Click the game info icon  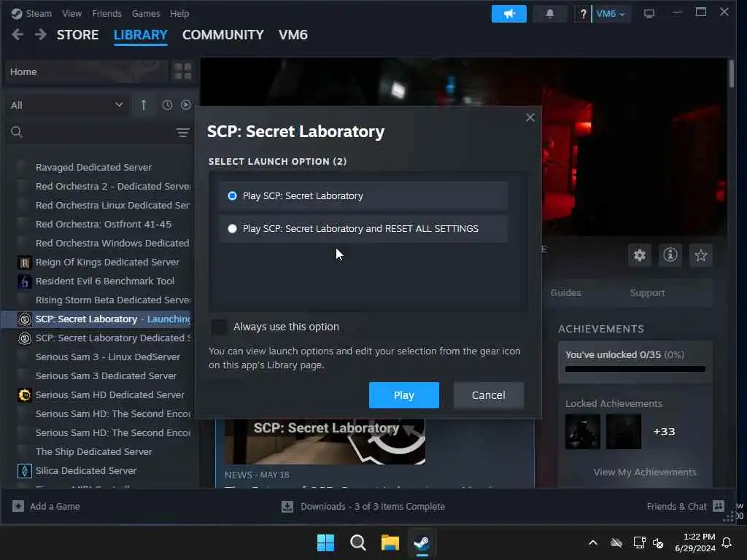[670, 255]
